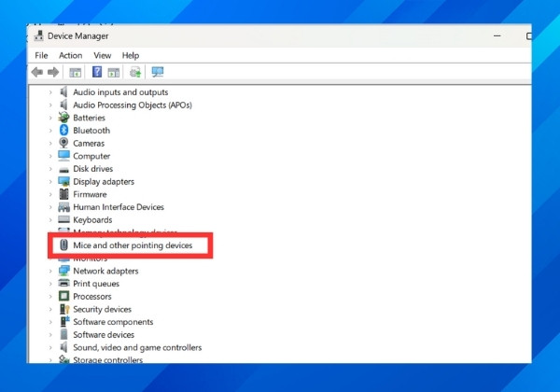Click the Help question mark toolbar icon
The height and width of the screenshot is (392, 560).
click(x=97, y=72)
